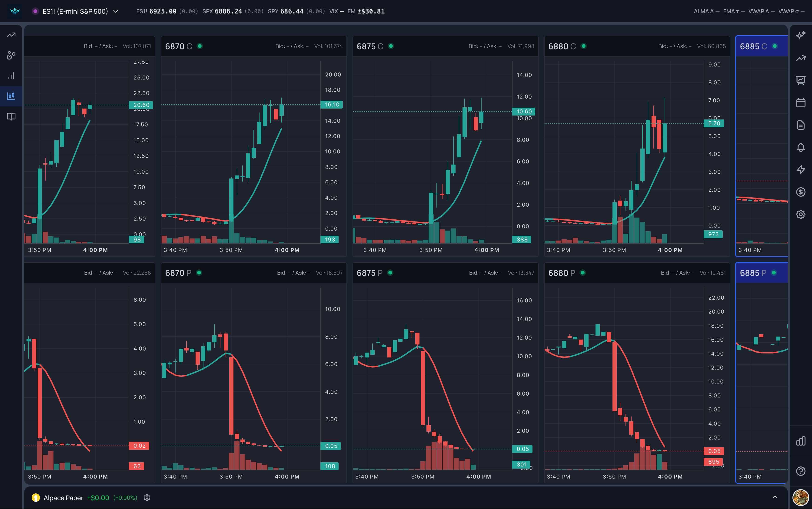
Task: Open the document icon in right sidebar
Action: (x=801, y=125)
